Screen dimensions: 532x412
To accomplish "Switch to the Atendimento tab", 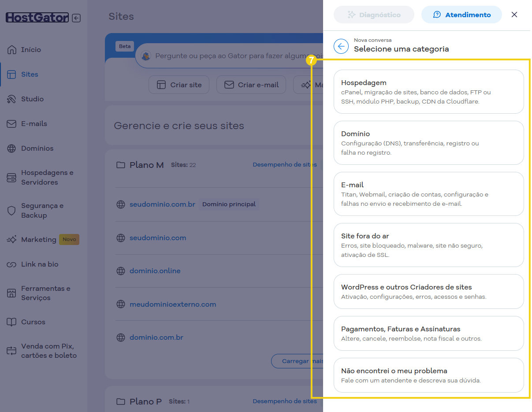I will [x=461, y=15].
